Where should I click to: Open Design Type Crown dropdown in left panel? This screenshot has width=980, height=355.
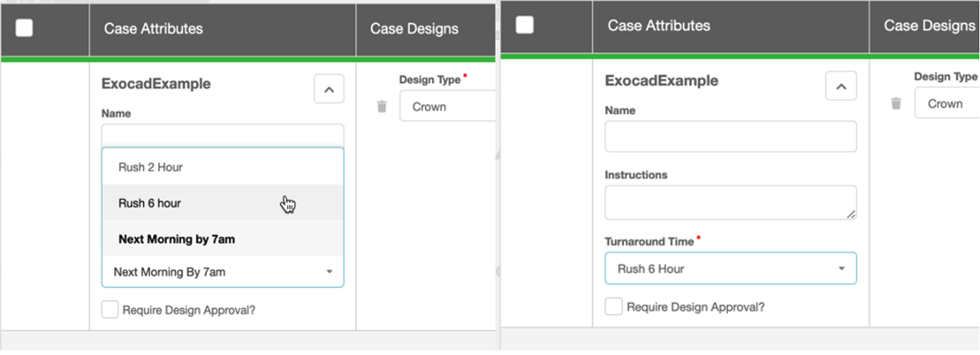[447, 107]
